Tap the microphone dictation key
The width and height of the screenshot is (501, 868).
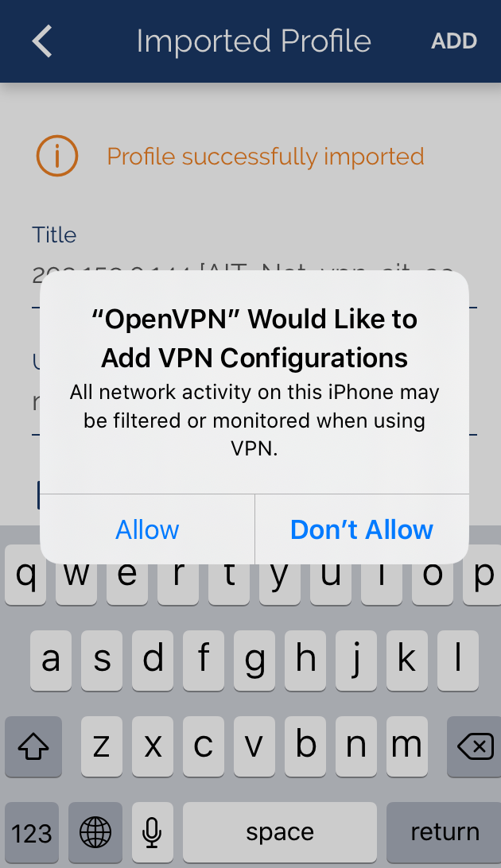point(152,832)
